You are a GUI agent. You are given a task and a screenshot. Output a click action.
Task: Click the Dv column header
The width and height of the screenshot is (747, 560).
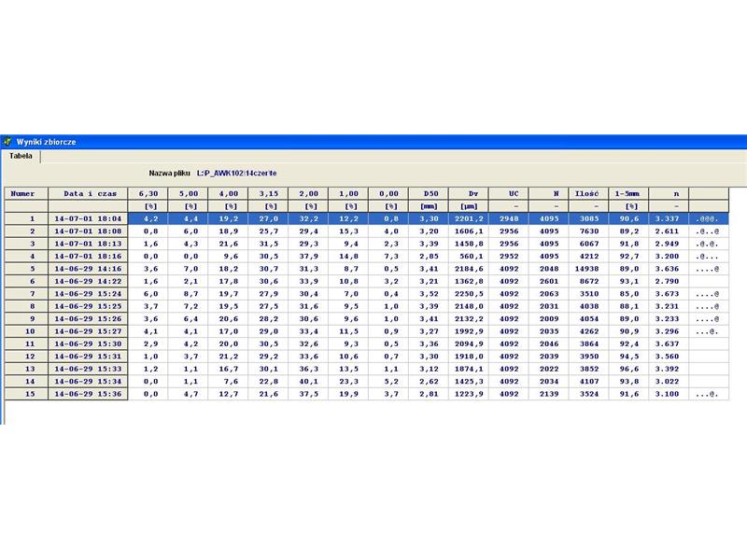pos(472,193)
